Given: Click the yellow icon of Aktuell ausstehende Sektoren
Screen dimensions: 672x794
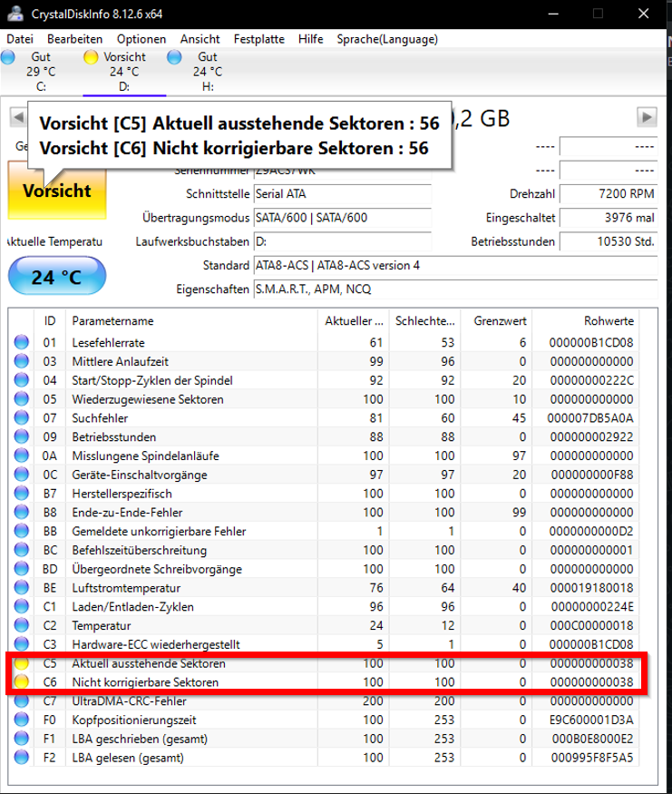Looking at the screenshot, I should point(21,662).
